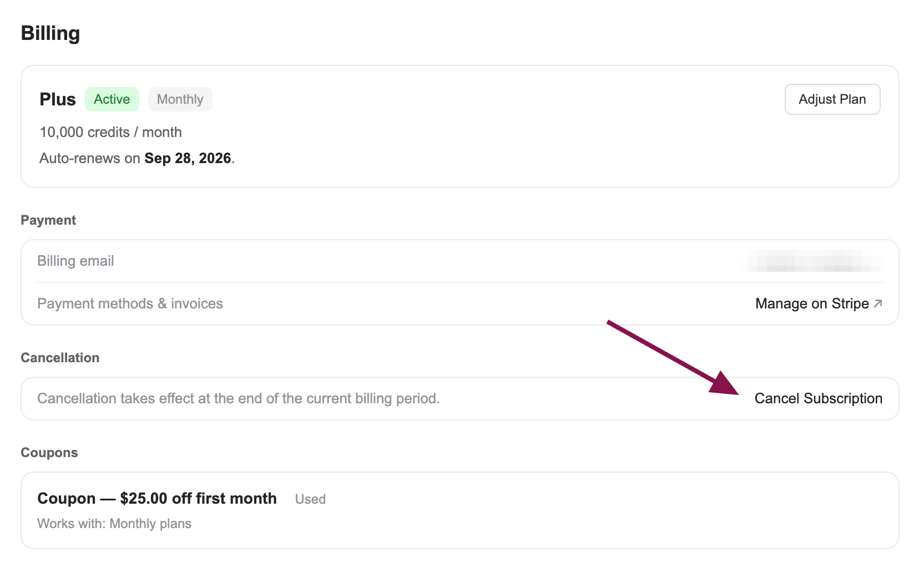This screenshot has height=588, width=909.
Task: Click the Sep 28, 2026 renewal date
Action: (188, 158)
